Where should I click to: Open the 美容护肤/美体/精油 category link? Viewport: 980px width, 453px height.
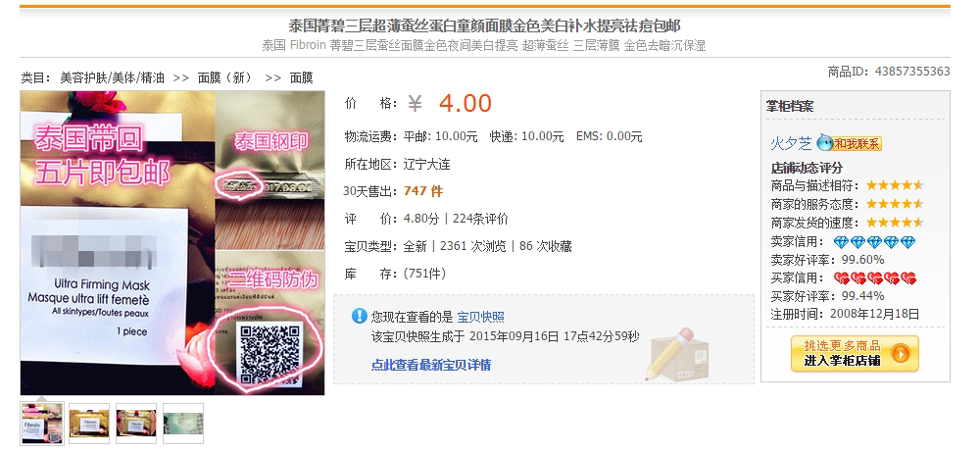click(112, 78)
